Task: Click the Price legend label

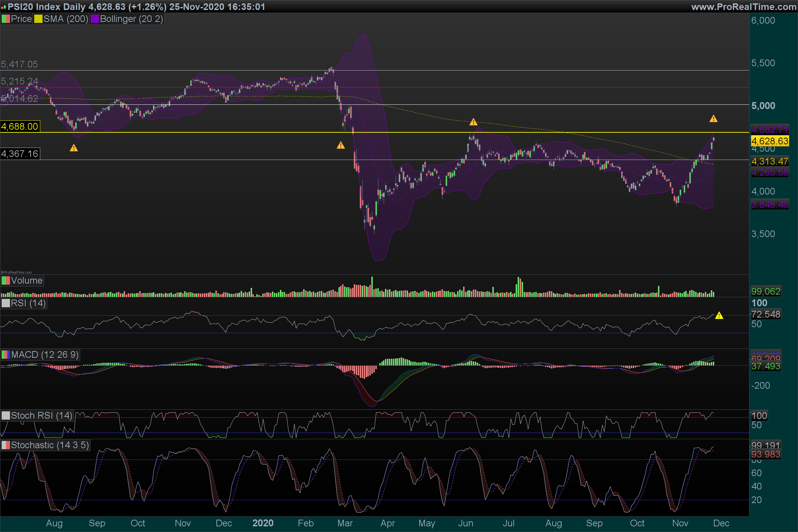Action: point(21,19)
